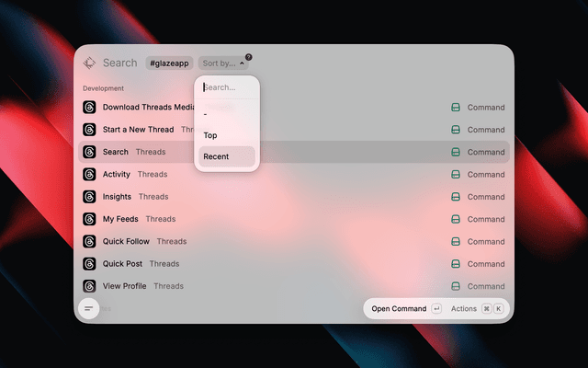588x368 pixels.
Task: Click the #glazeapp tag chip
Action: (x=169, y=63)
